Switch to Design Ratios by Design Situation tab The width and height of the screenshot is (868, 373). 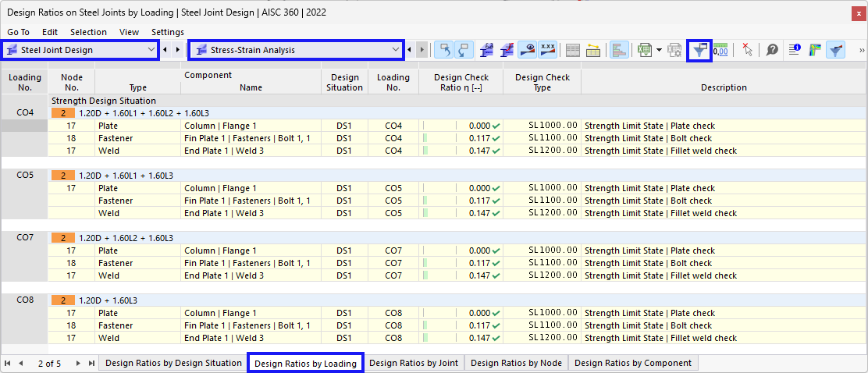point(173,363)
